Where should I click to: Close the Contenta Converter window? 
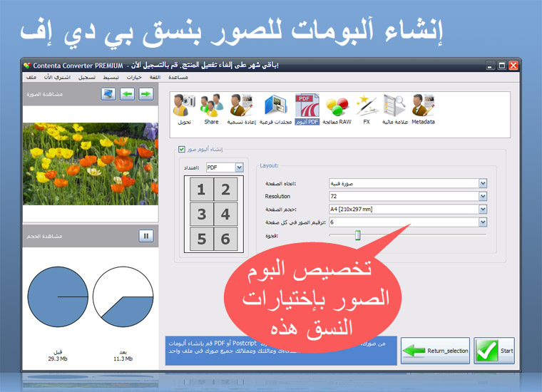point(513,66)
